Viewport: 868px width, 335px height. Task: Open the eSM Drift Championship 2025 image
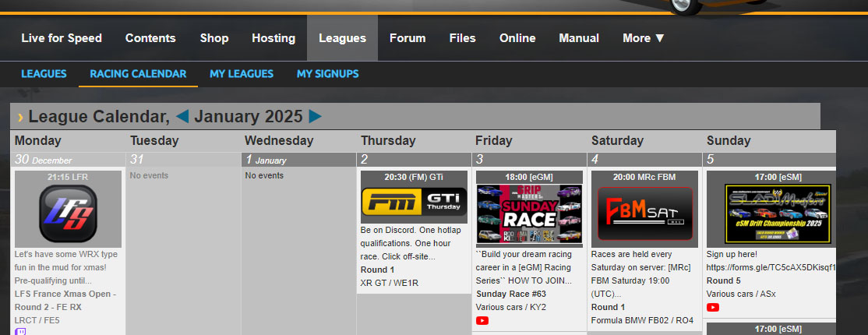click(x=778, y=213)
